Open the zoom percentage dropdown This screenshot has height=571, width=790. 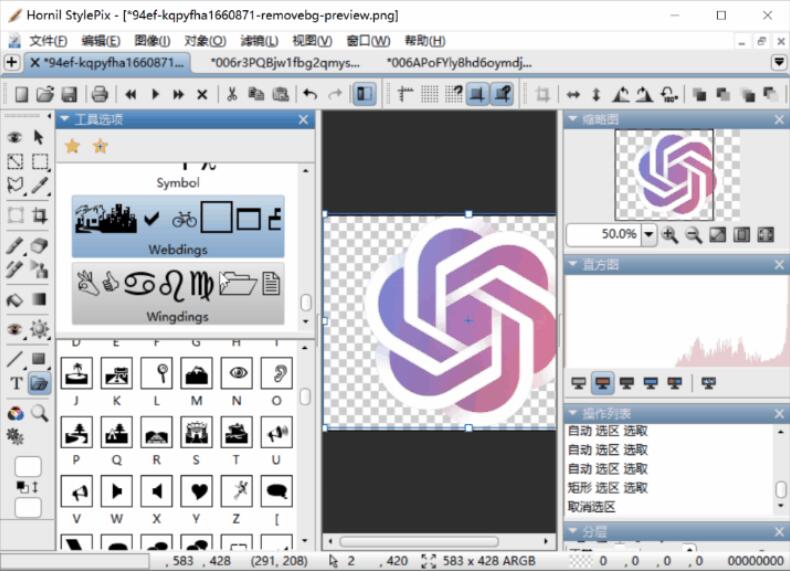tap(649, 234)
